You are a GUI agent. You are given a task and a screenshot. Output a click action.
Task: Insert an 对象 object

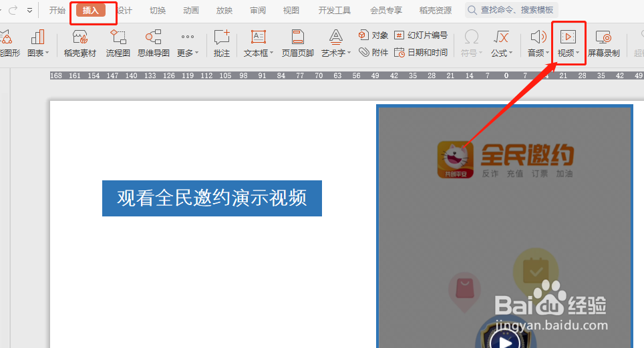(373, 35)
